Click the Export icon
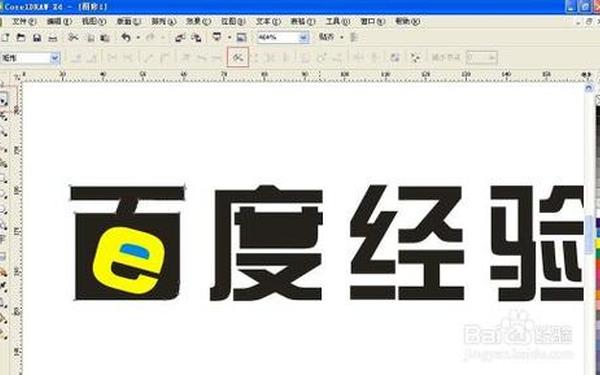600x375 pixels. coord(196,38)
